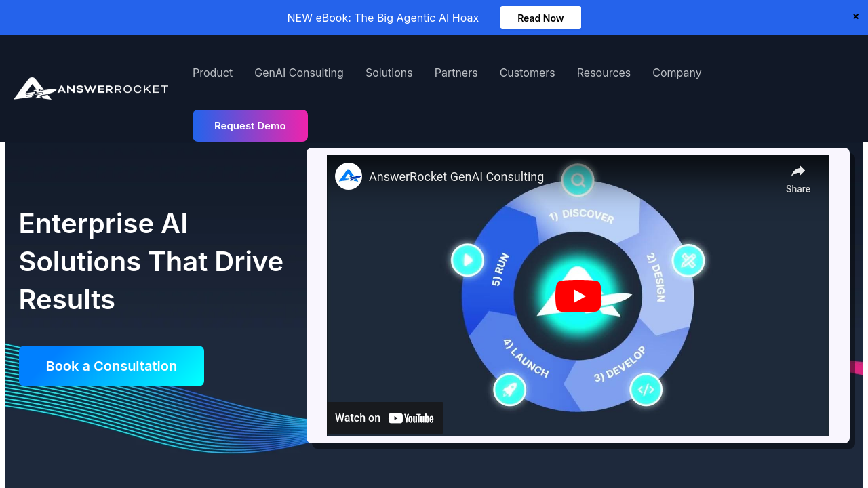Screen dimensions: 868x488
Task: Click the Request Demo button
Action: (250, 126)
